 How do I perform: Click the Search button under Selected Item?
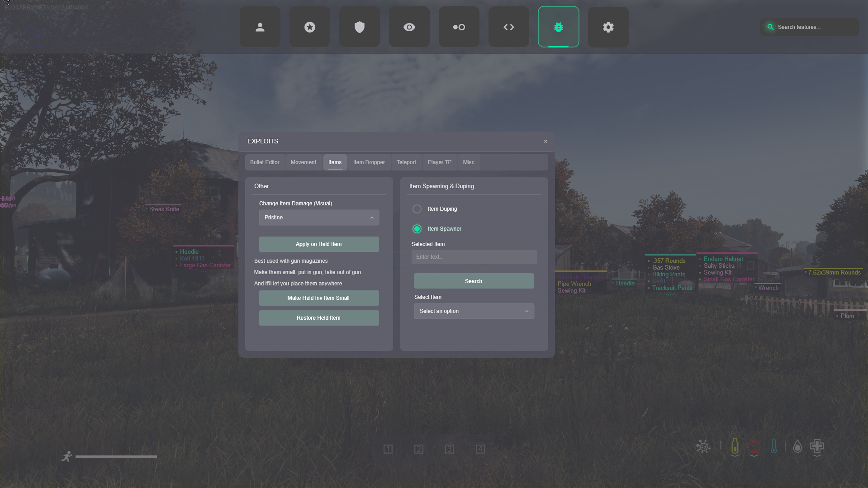point(473,281)
